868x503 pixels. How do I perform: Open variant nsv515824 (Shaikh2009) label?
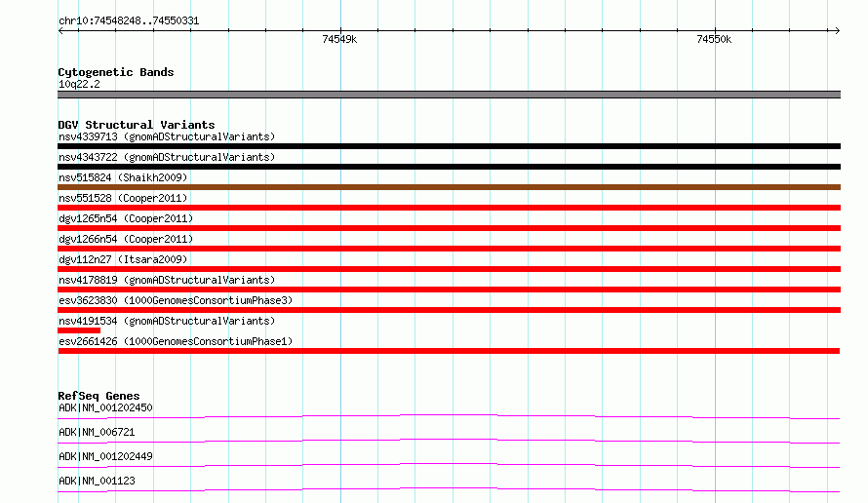(x=123, y=177)
